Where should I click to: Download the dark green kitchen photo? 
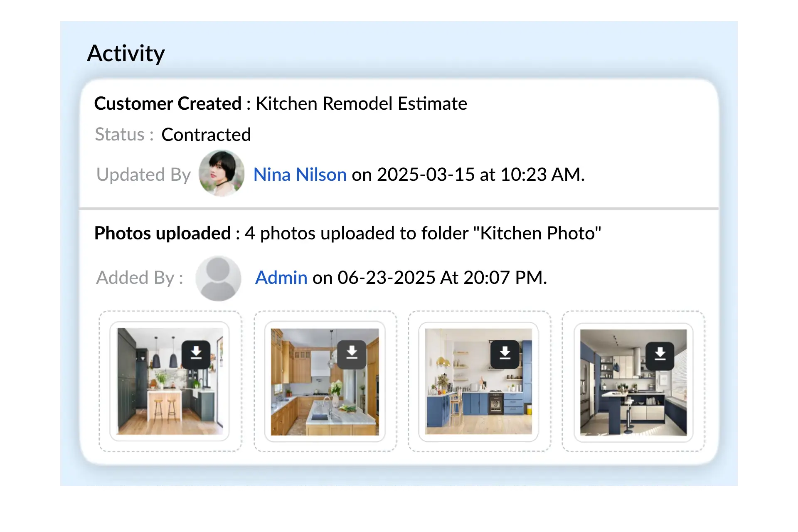(x=196, y=354)
